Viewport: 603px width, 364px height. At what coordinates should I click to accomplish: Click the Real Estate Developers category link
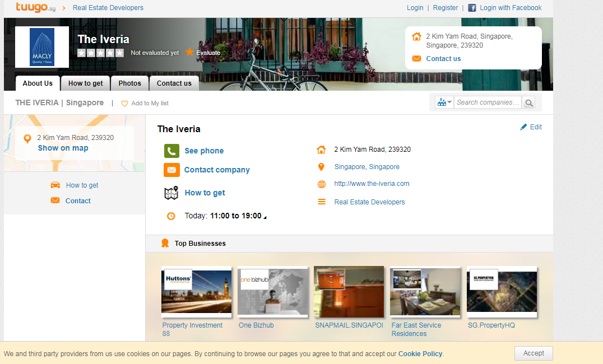pyautogui.click(x=369, y=202)
